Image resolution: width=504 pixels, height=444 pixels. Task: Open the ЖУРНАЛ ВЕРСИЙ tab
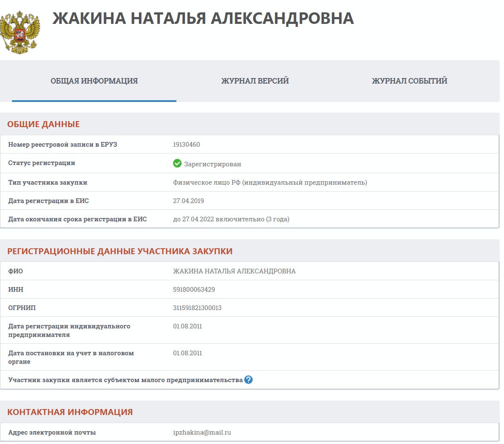(x=255, y=81)
